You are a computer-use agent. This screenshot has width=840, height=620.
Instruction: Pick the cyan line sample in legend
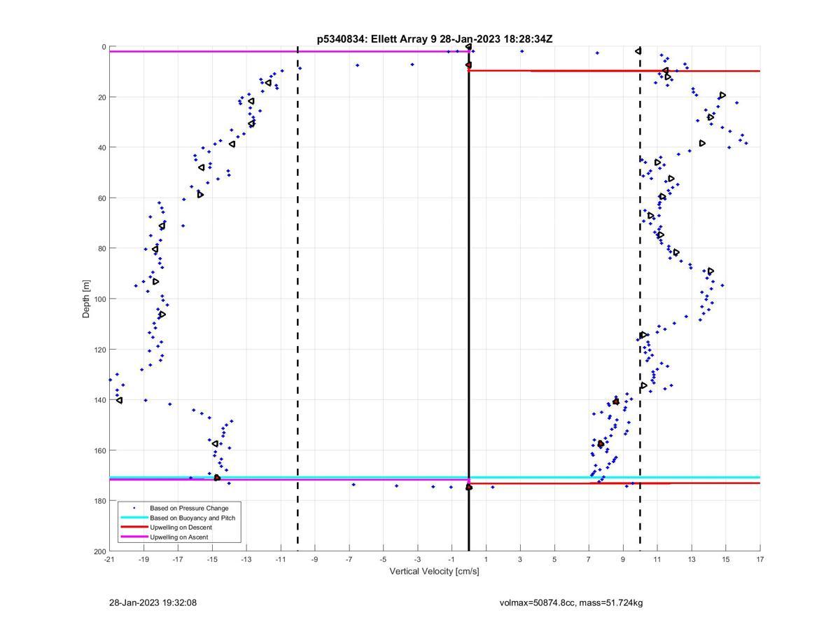point(134,518)
